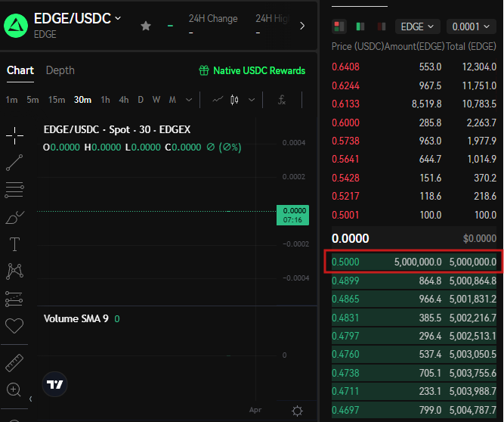The image size is (504, 422).
Task: Click the green EDGE token logo
Action: coord(16,26)
